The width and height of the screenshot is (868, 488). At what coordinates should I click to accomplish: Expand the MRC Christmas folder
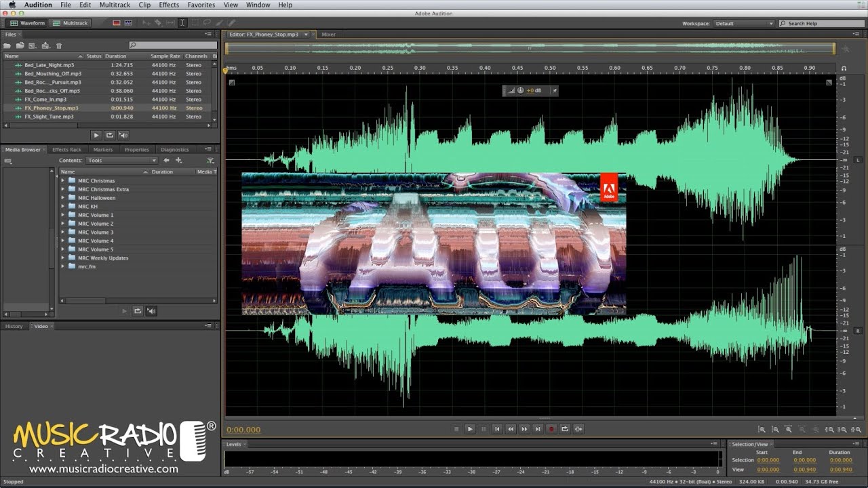63,181
